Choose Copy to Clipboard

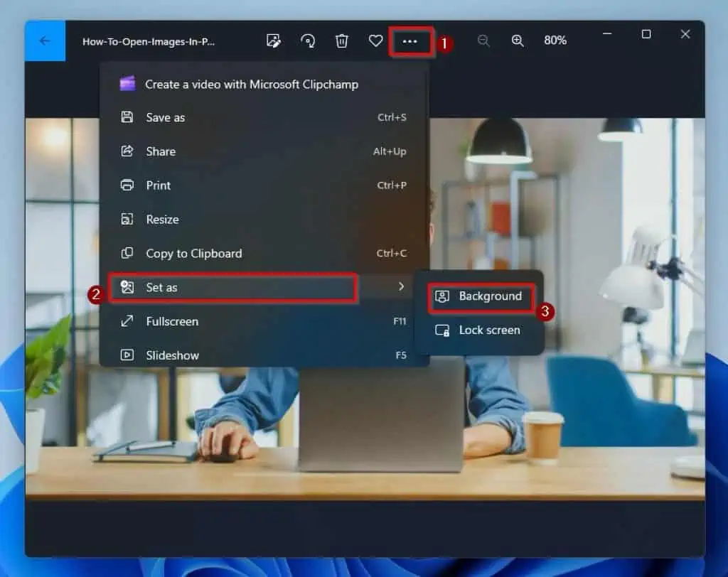click(x=192, y=253)
